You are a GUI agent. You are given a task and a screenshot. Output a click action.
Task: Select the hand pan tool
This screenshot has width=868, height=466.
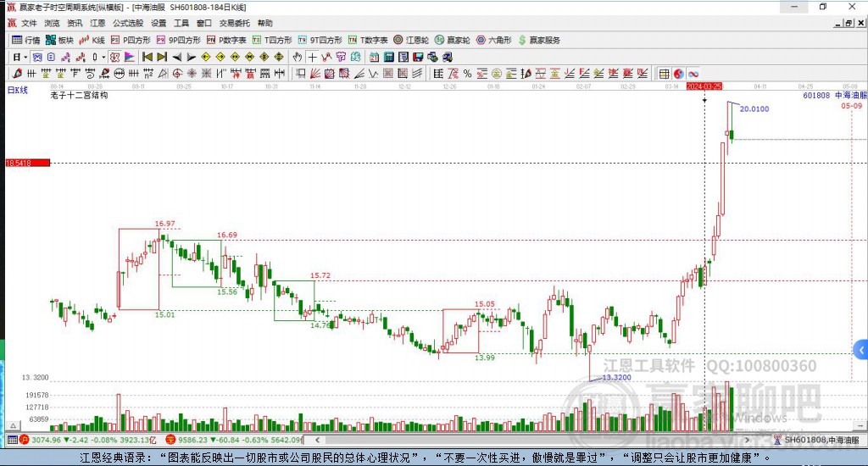pos(298,57)
